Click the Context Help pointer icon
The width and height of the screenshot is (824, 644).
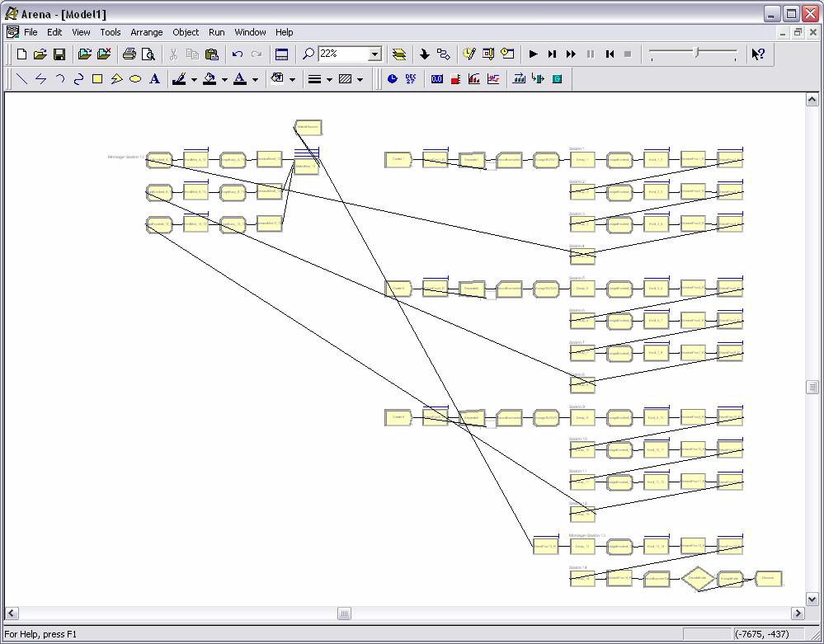tap(757, 54)
